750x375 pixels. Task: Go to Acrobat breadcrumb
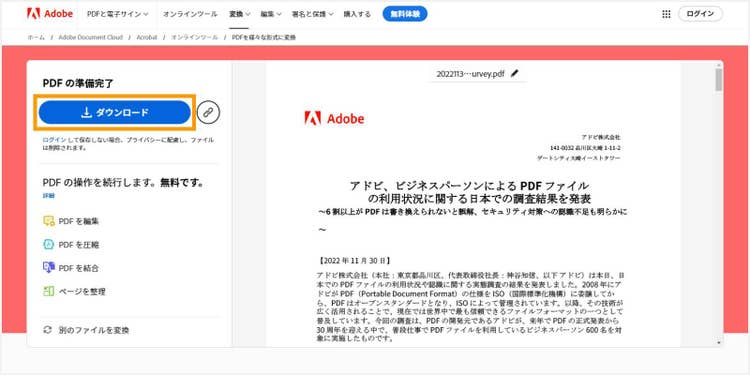146,37
